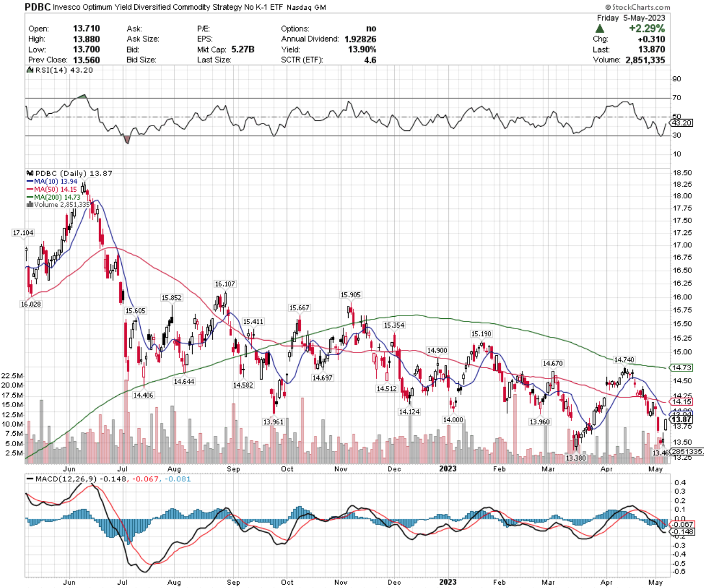Click the 22.5M volume axis label
Screen dimensions: 706x588
click(x=12, y=376)
